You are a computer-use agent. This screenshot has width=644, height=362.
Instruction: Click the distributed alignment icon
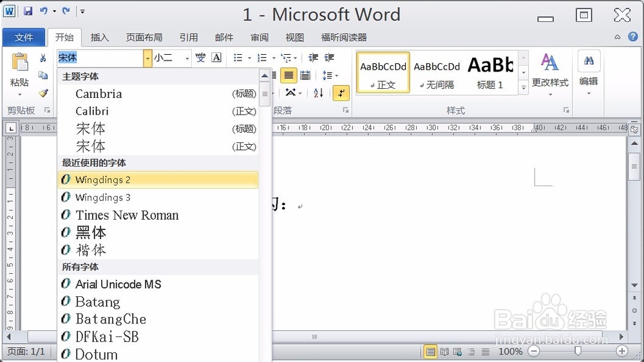(x=305, y=75)
